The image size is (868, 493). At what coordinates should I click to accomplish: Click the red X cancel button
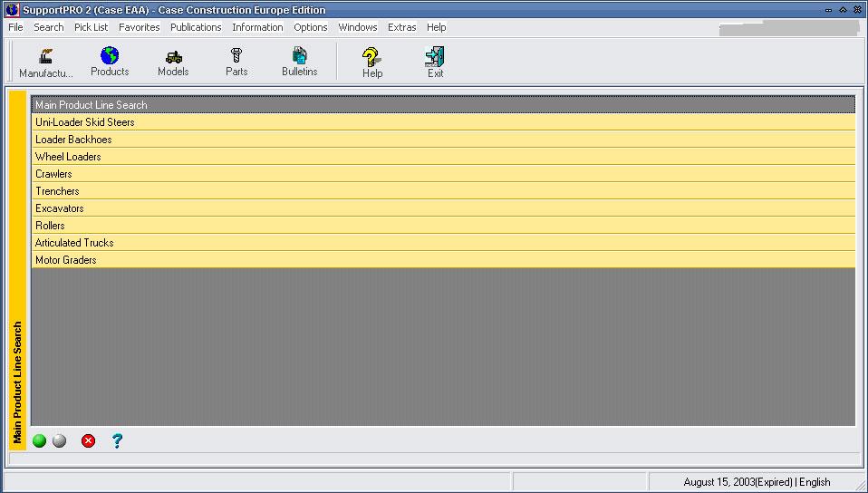point(88,441)
